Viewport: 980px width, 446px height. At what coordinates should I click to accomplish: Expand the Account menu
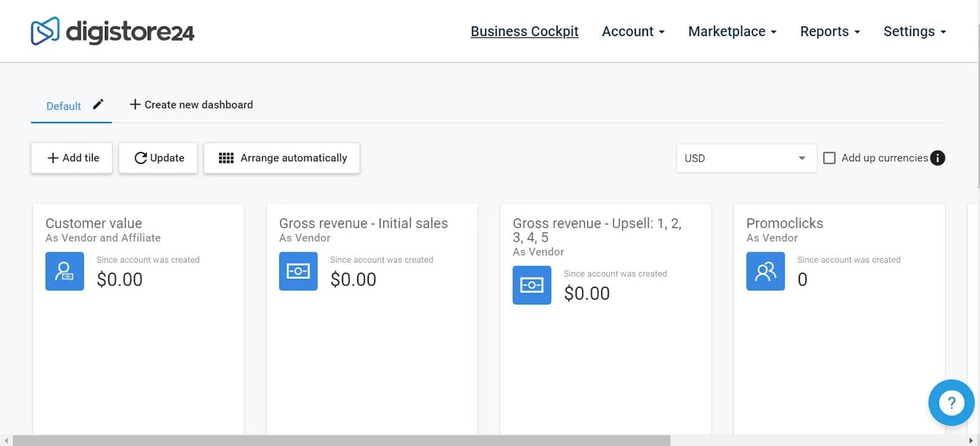coord(633,31)
